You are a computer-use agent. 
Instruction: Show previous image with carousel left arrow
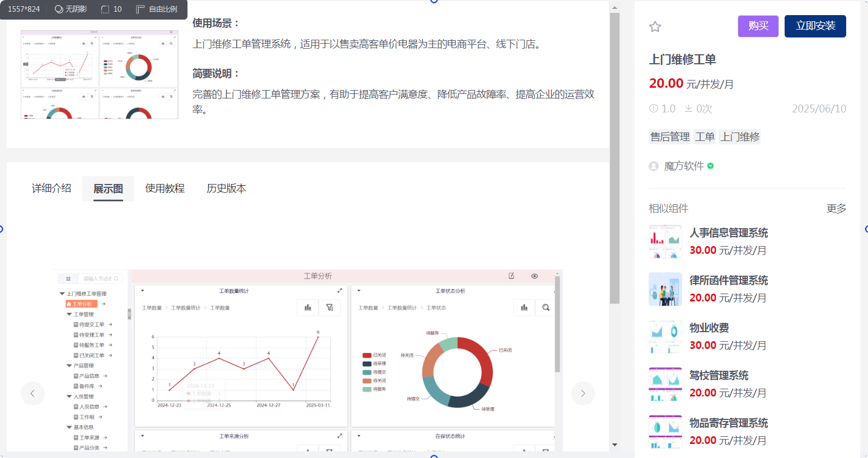(x=32, y=393)
